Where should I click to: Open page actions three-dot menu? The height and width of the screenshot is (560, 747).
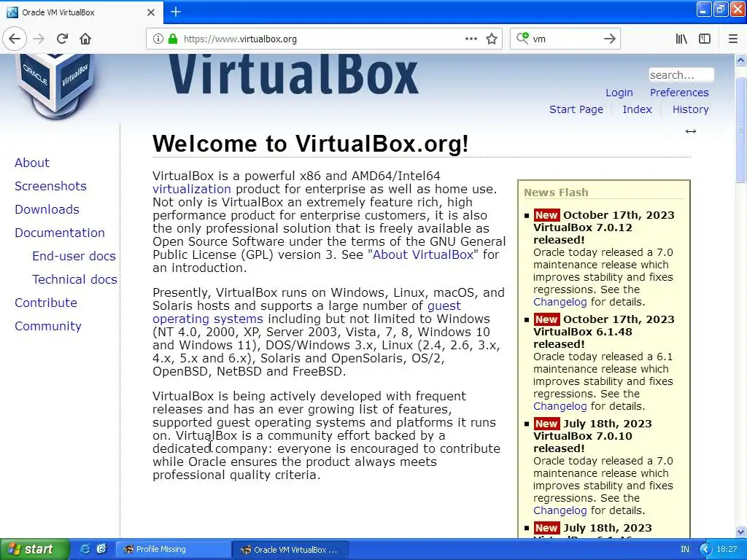(x=471, y=39)
